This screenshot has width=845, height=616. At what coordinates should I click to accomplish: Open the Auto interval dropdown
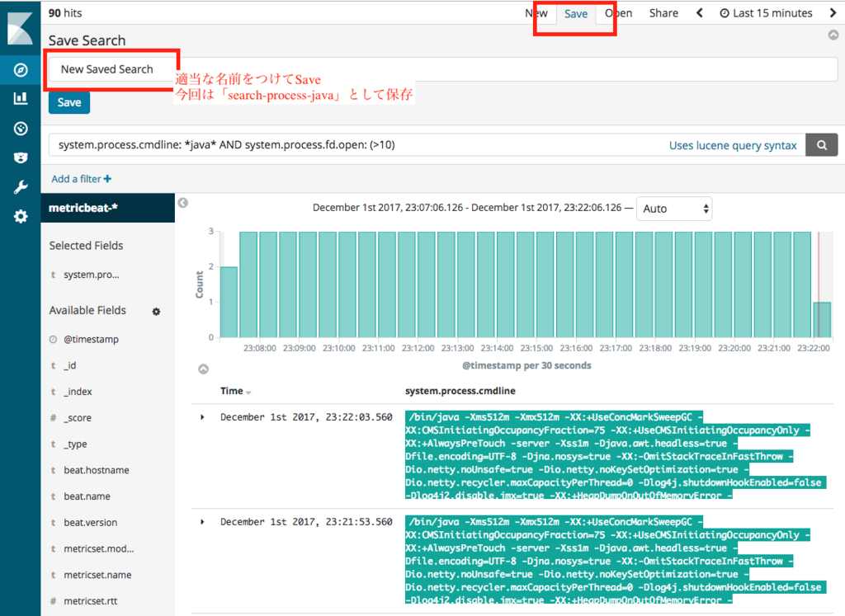674,209
